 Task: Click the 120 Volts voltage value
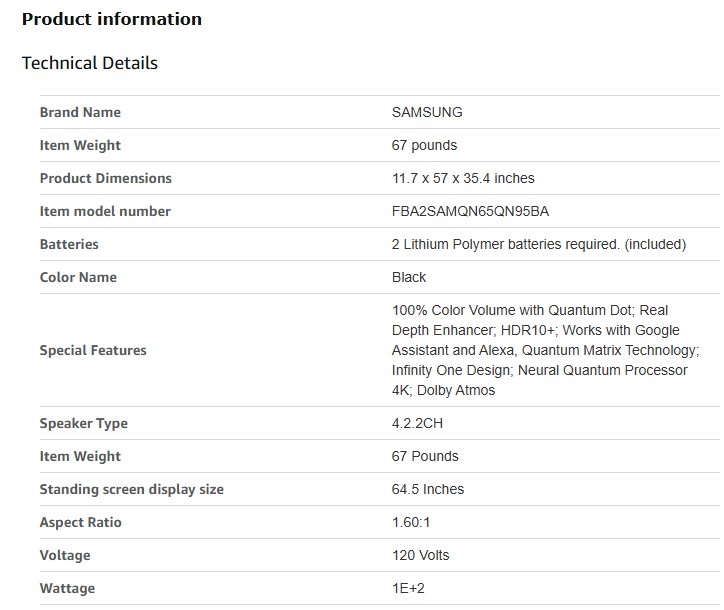point(421,555)
